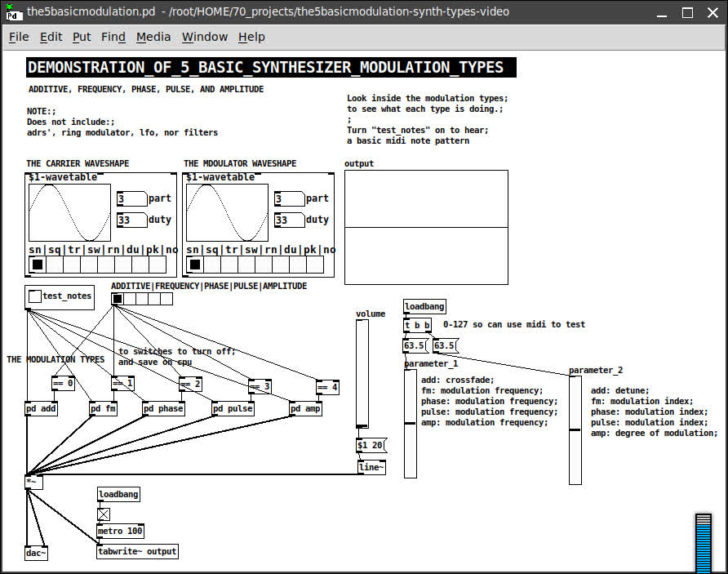Open the pd amp subpatch object

click(305, 409)
